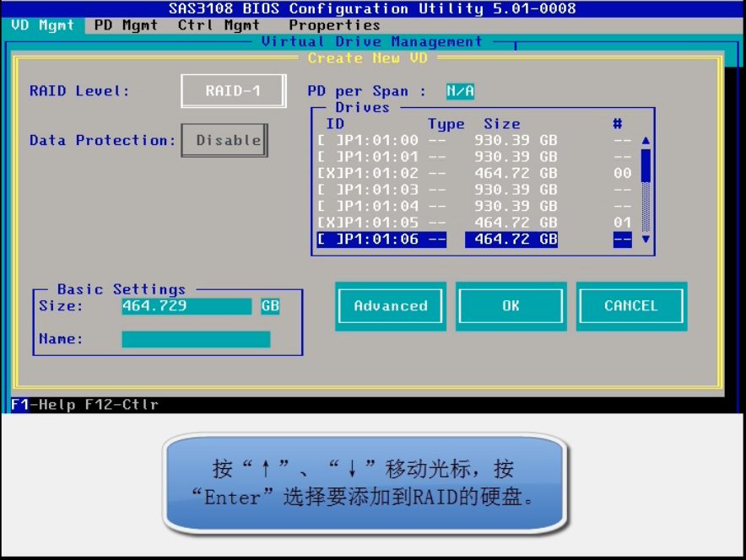Click the Advanced button
This screenshot has width=746, height=560.
pyautogui.click(x=391, y=306)
